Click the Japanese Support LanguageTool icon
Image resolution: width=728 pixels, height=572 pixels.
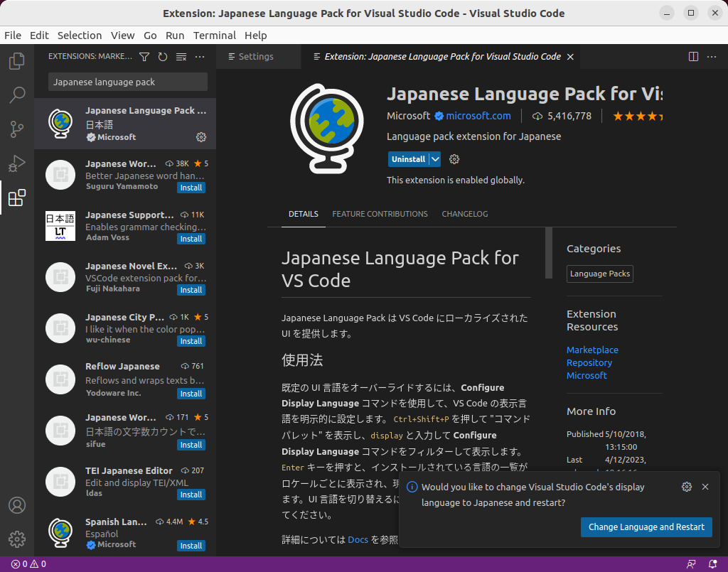coord(60,226)
